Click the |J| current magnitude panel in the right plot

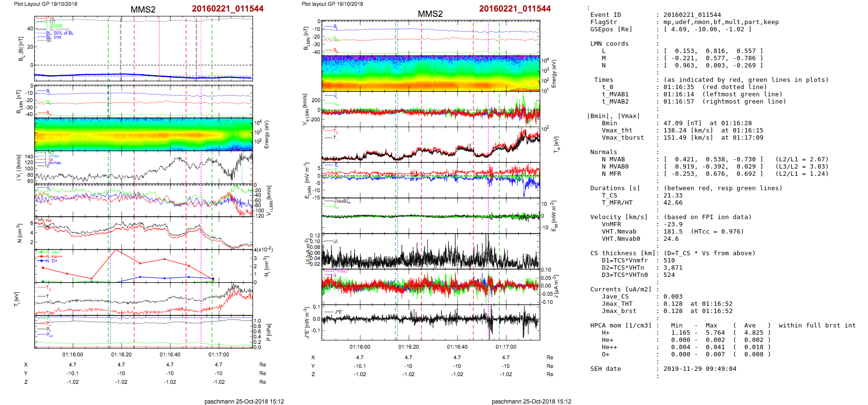click(431, 251)
